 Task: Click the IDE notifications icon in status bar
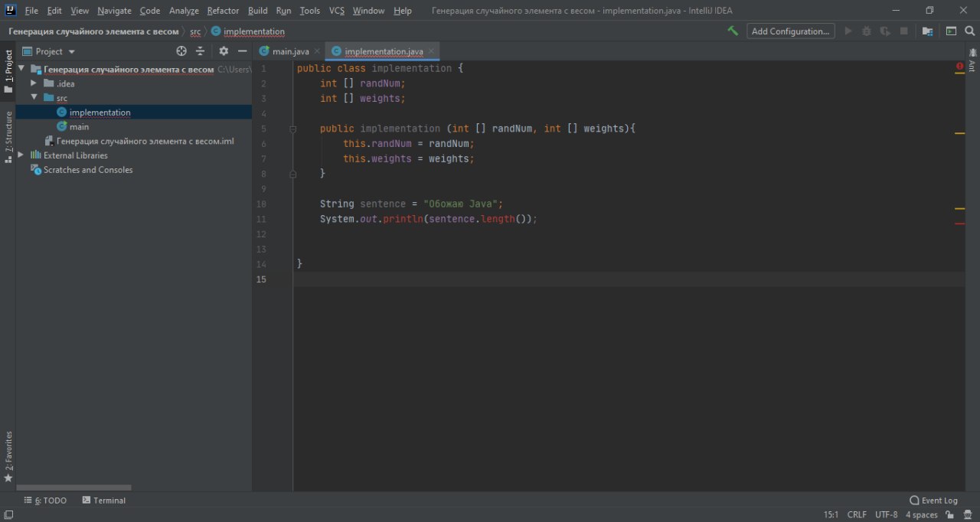(969, 515)
